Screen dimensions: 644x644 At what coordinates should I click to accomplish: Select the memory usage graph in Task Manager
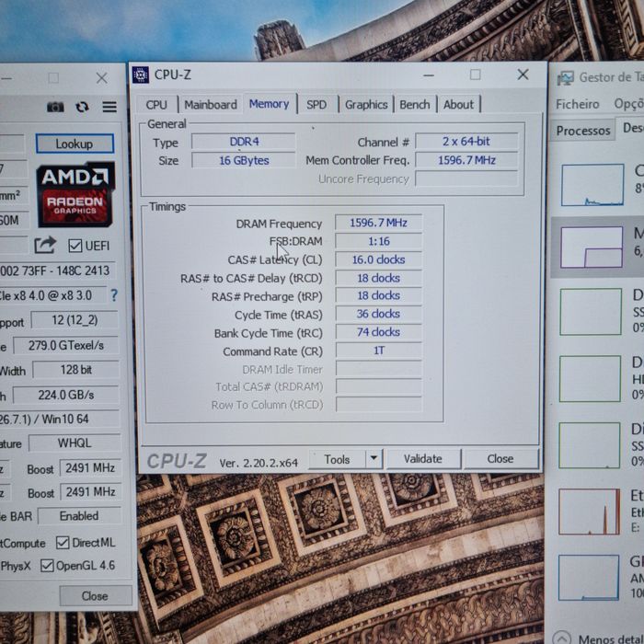[592, 247]
